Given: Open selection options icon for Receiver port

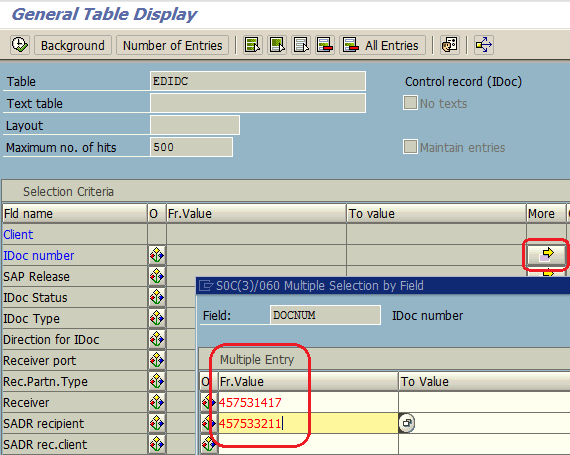Looking at the screenshot, I should (x=157, y=360).
